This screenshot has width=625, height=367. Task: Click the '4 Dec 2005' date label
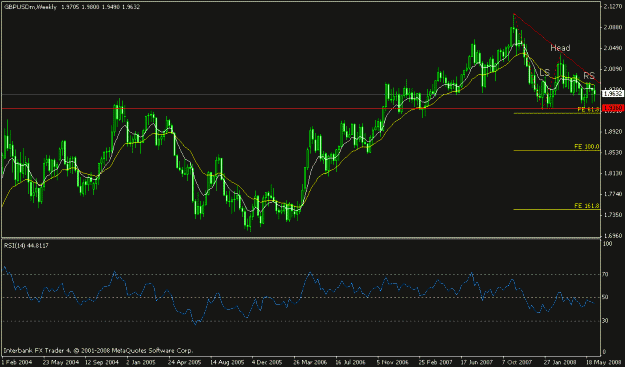(x=267, y=362)
